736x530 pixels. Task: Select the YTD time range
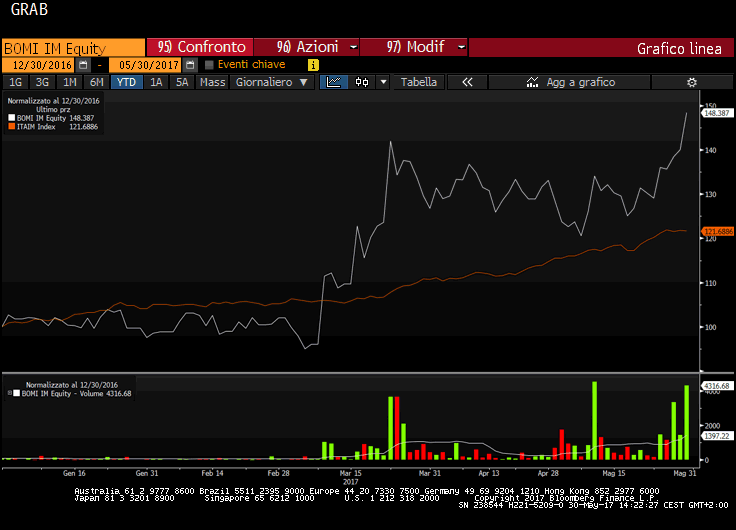tap(126, 82)
